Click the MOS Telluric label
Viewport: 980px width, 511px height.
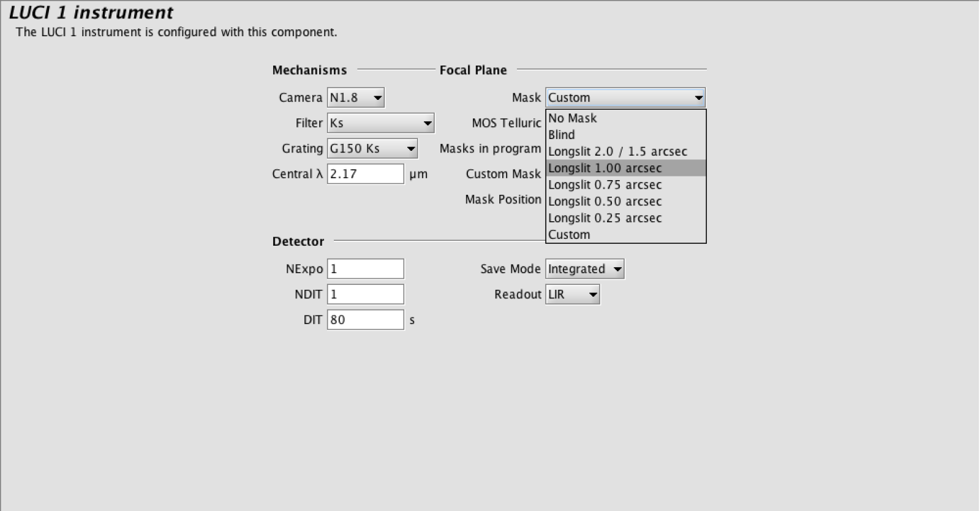pos(507,123)
